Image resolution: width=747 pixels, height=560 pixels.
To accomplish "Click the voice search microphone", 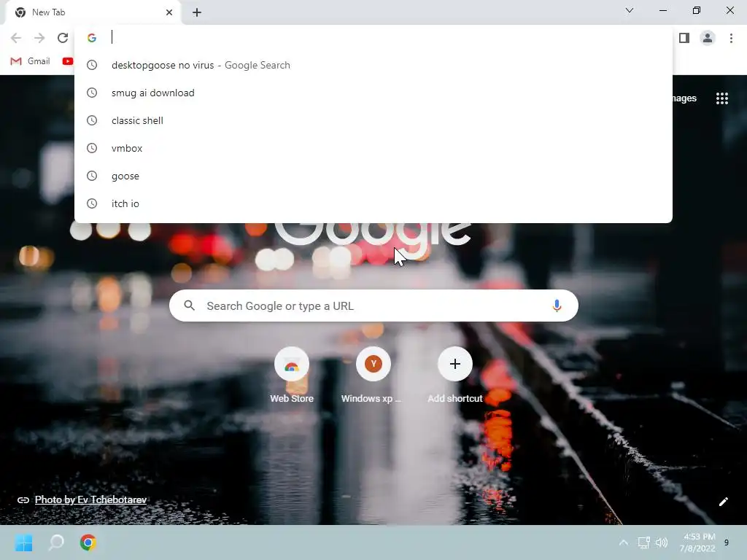I will coord(557,306).
